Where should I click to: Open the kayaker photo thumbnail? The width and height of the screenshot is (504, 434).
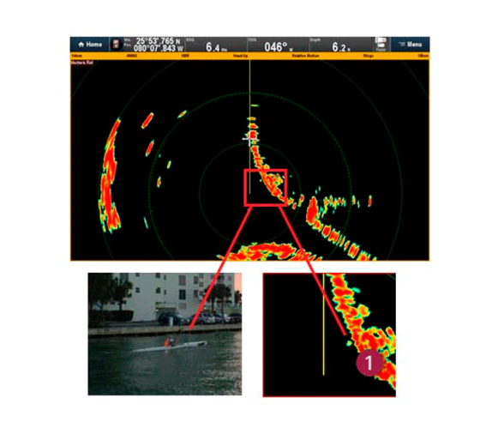pos(165,334)
